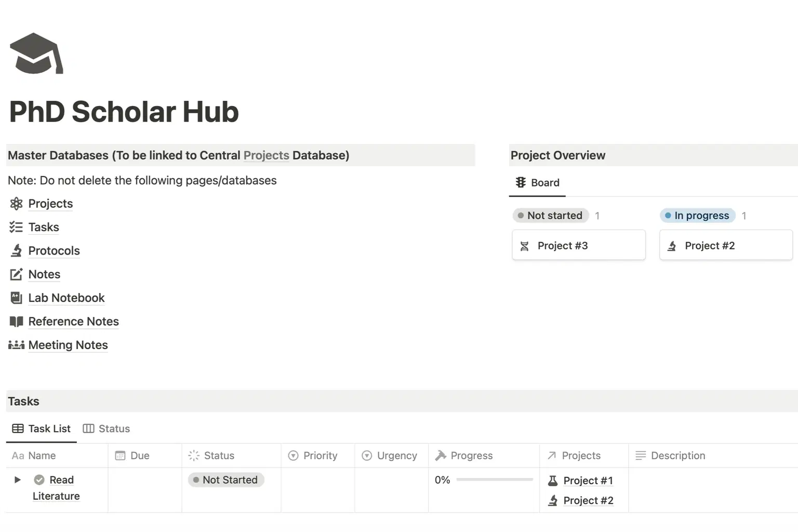Open the Urgency column header menu
The width and height of the screenshot is (798, 532).
tap(390, 456)
